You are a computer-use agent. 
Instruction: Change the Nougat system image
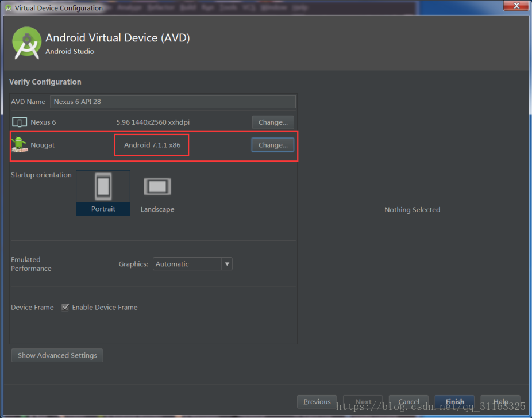coord(273,145)
